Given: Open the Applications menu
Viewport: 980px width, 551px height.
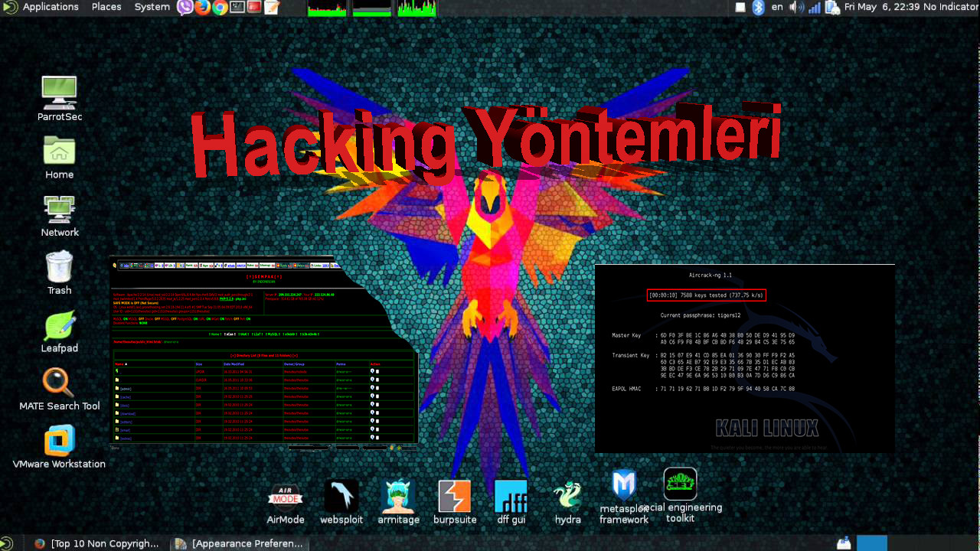Looking at the screenshot, I should (51, 7).
